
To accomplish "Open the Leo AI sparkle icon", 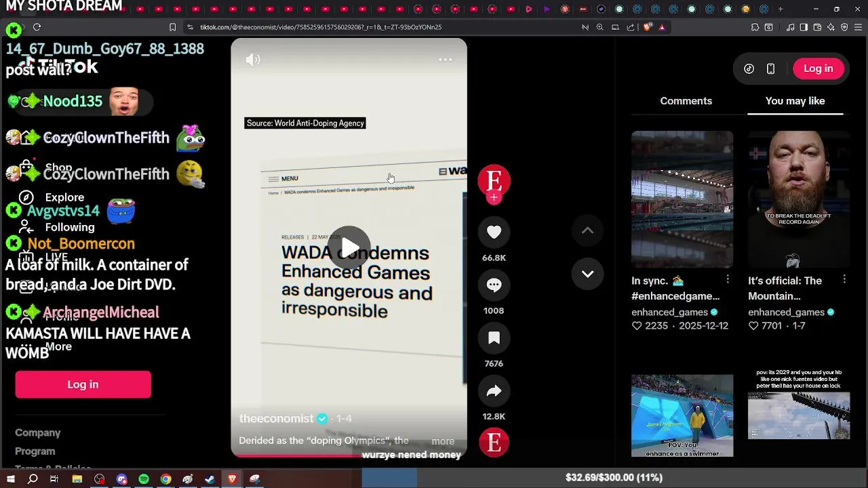I will [x=831, y=27].
